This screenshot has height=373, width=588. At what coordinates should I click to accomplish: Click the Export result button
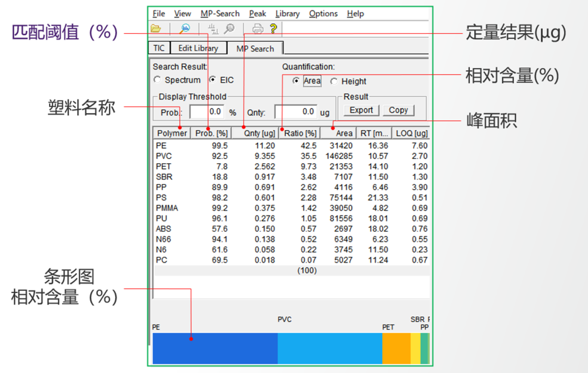tap(362, 110)
